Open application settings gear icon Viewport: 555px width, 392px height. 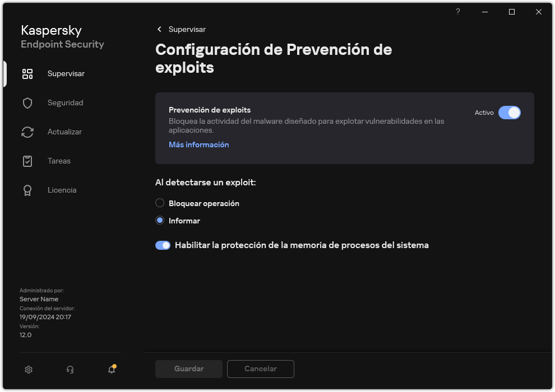(29, 370)
